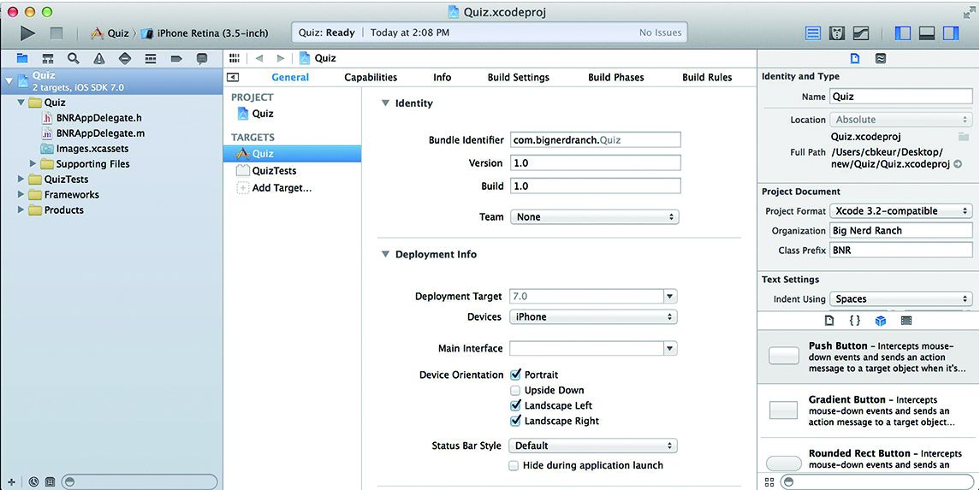
Task: Switch to the Capabilities tab
Action: tap(371, 78)
